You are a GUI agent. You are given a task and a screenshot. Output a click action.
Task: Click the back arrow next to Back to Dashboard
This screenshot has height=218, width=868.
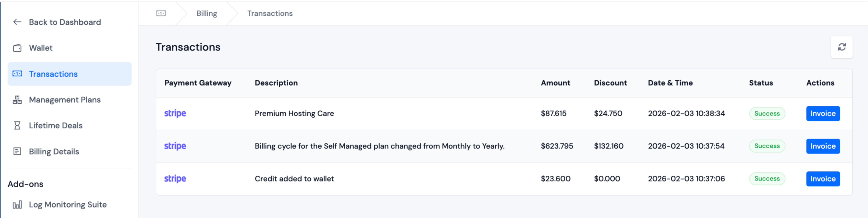[16, 22]
